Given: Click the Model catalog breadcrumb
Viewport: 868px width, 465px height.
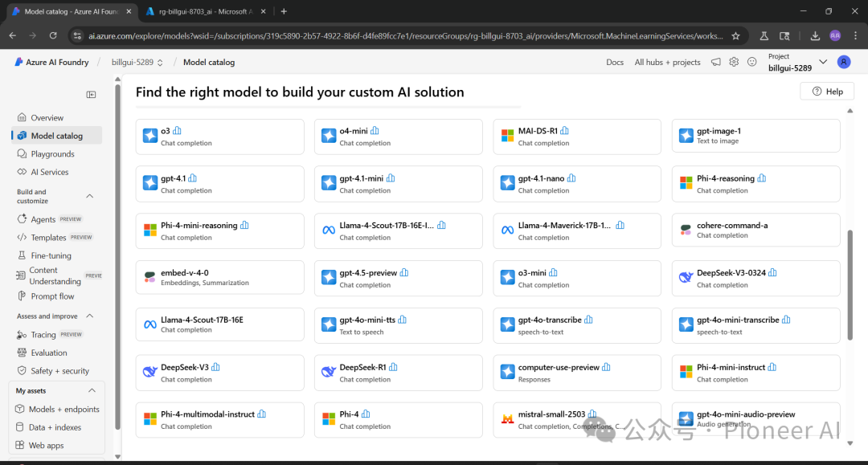Looking at the screenshot, I should pyautogui.click(x=209, y=63).
